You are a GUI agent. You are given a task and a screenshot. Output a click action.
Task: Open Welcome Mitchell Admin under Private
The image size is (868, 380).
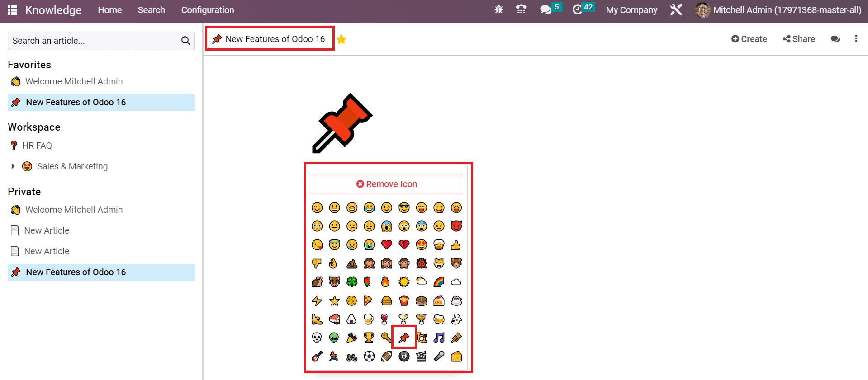(74, 210)
